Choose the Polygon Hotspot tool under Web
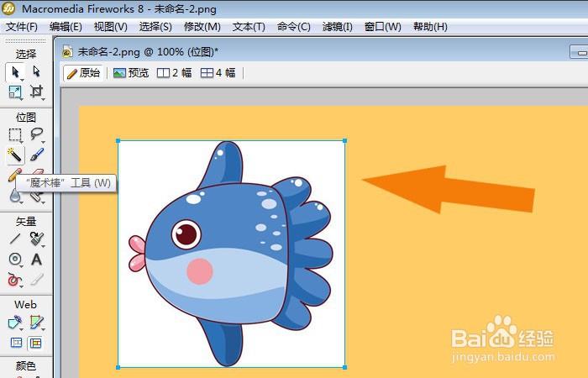This screenshot has height=378, width=588. pyautogui.click(x=15, y=323)
